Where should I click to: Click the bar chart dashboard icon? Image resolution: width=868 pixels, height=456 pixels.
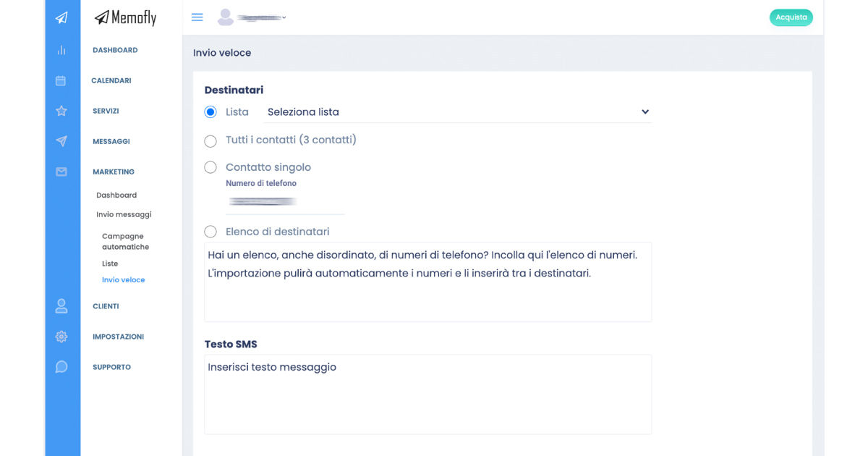coord(61,50)
